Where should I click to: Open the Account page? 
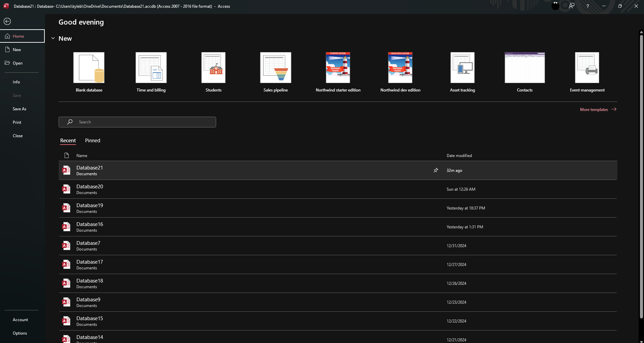(22, 320)
